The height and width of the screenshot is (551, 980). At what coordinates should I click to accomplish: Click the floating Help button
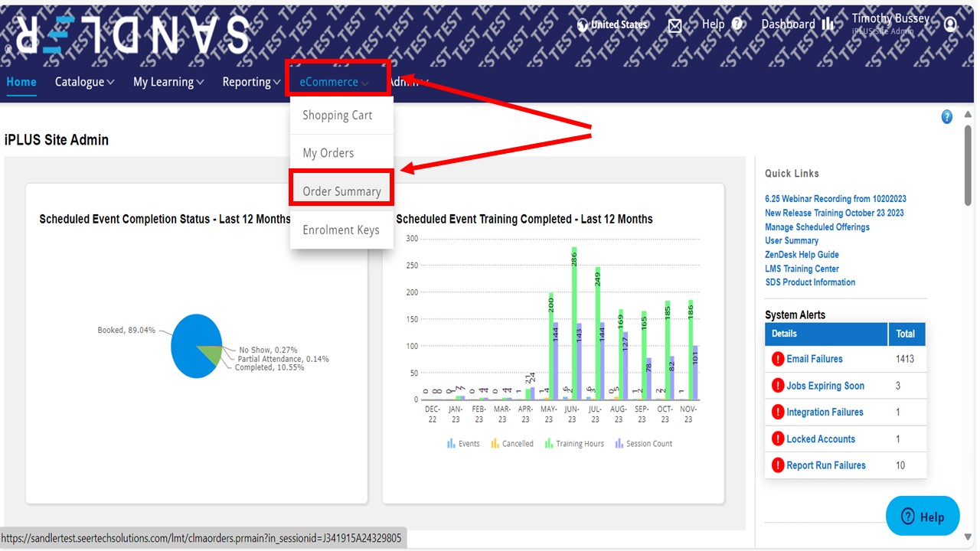(922, 517)
